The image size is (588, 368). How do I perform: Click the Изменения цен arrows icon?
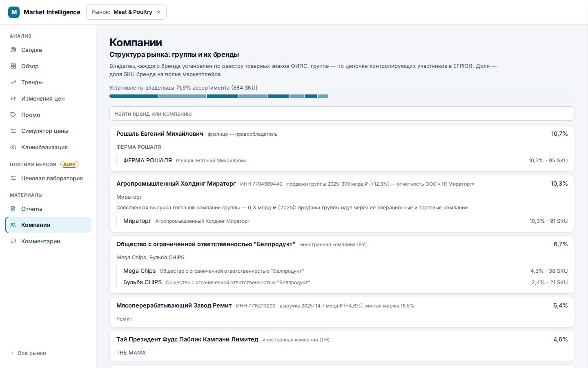[13, 99]
